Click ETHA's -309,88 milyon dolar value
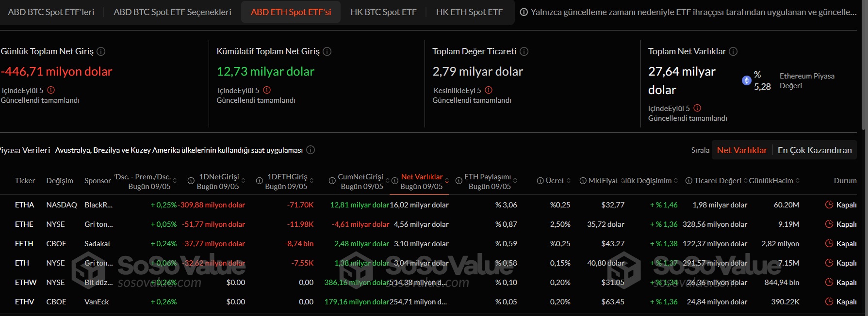Image resolution: width=868 pixels, height=316 pixels. click(212, 205)
